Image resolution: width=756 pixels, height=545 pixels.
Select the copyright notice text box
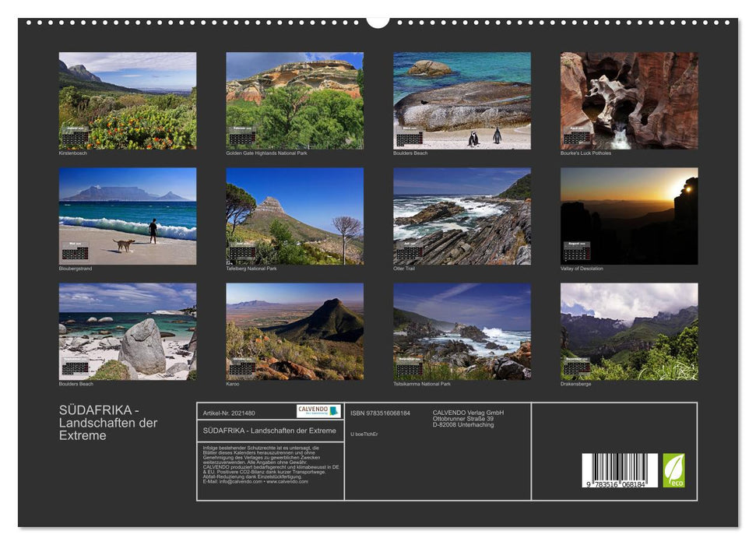coord(270,463)
